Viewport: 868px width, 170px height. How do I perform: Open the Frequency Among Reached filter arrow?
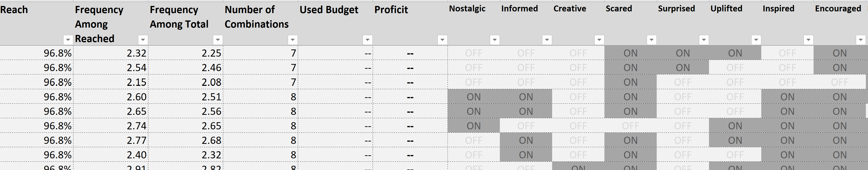(143, 40)
